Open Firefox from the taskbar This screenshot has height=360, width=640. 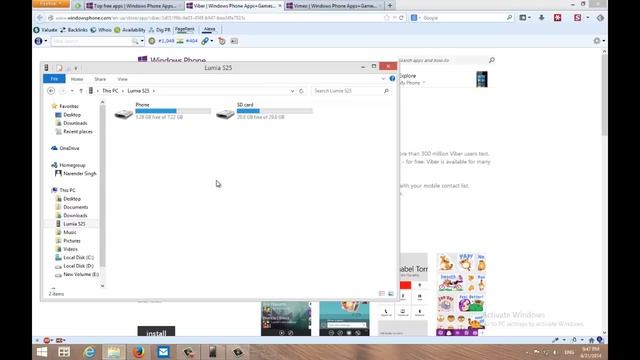[x=138, y=352]
